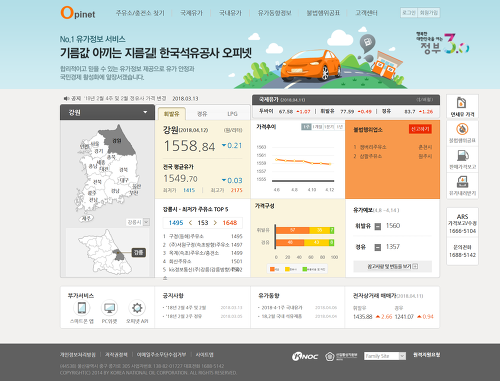This screenshot has height=381, width=500.
Task: Switch to the 경유 tab
Action: point(202,114)
